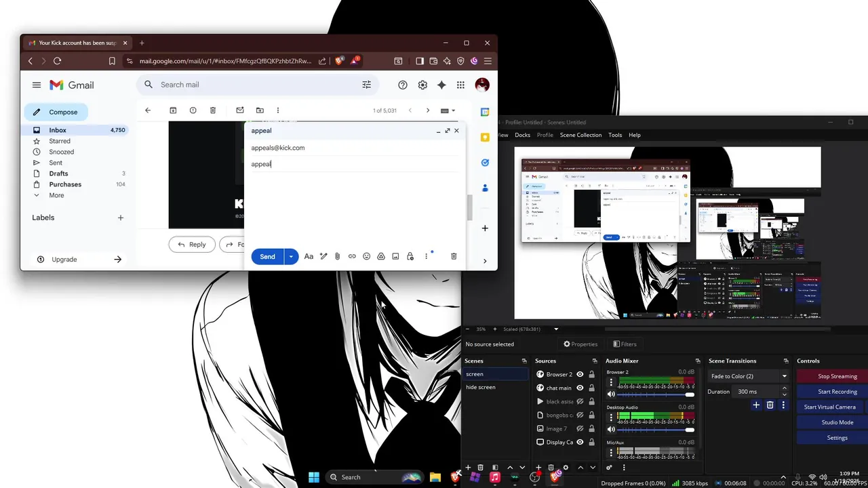Expand the More labels list in Gmail
The image size is (868, 488).
tap(56, 195)
